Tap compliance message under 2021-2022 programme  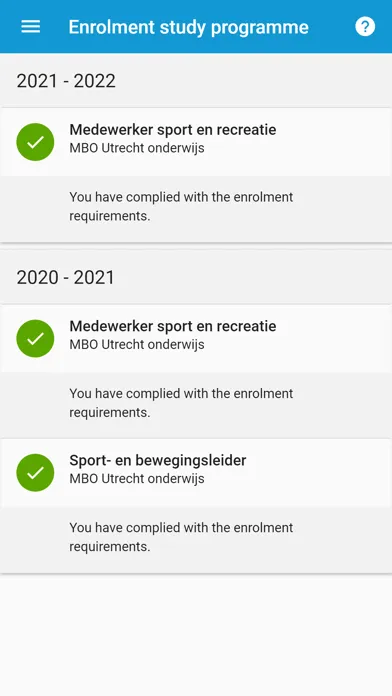click(181, 206)
